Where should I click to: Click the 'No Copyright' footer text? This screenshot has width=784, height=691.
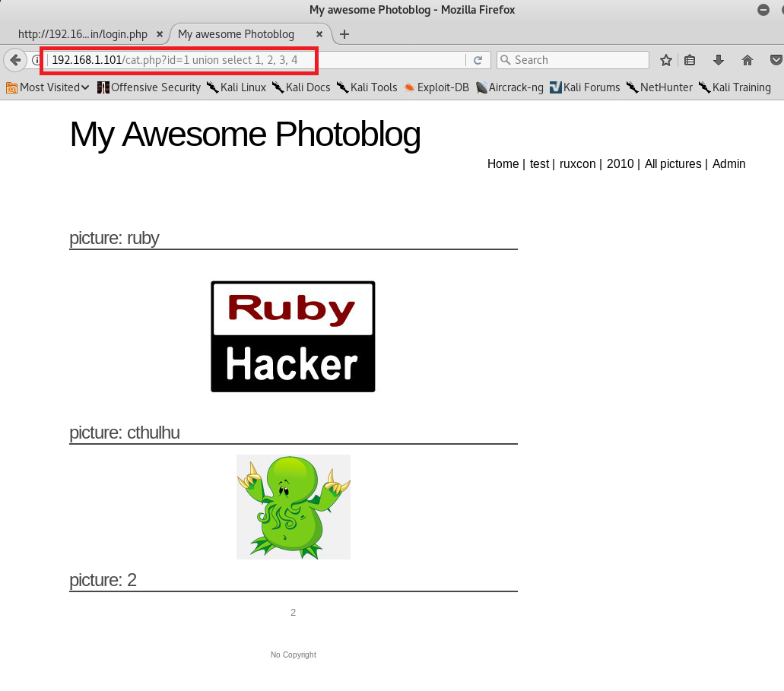[294, 655]
